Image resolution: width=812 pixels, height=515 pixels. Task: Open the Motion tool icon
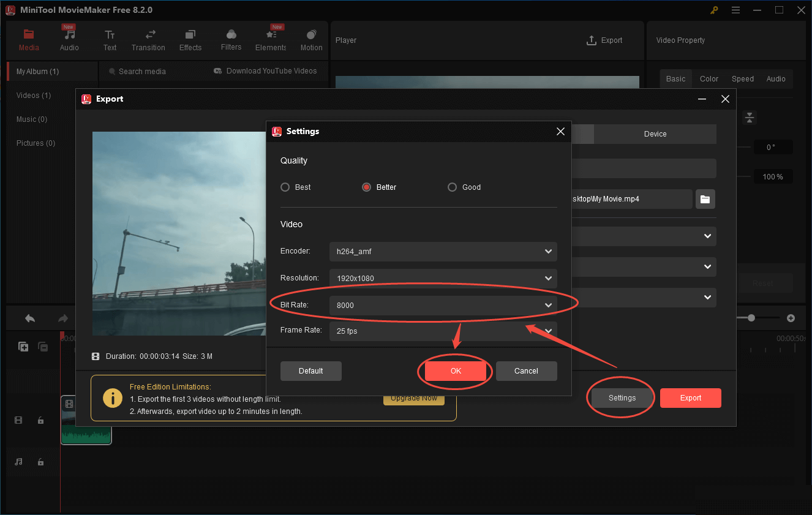(x=311, y=35)
